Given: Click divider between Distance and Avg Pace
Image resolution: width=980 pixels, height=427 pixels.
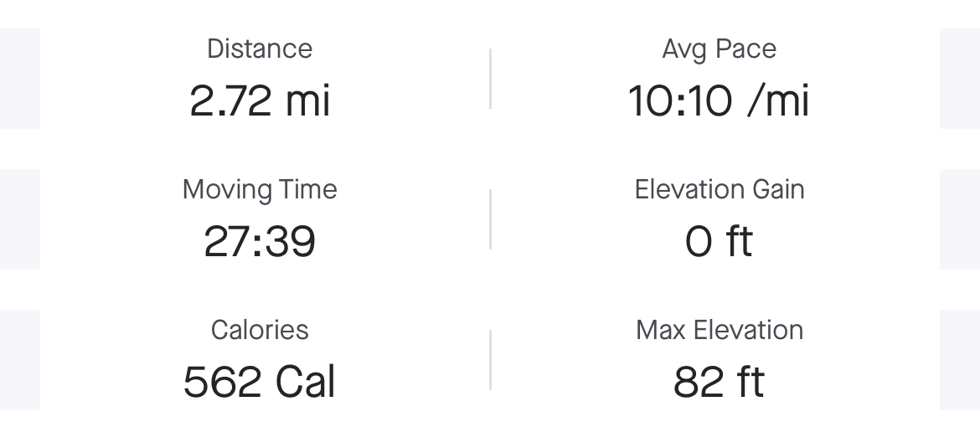Looking at the screenshot, I should pos(490,79).
